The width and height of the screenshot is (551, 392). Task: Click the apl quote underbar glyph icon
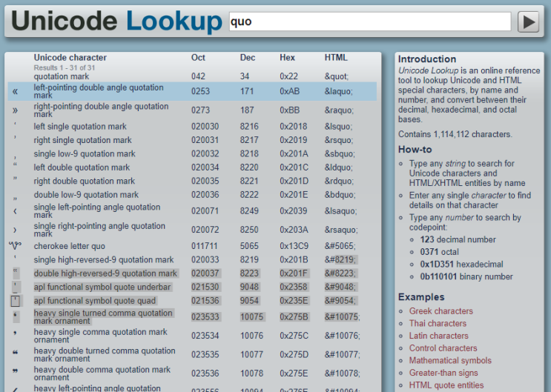point(16,287)
